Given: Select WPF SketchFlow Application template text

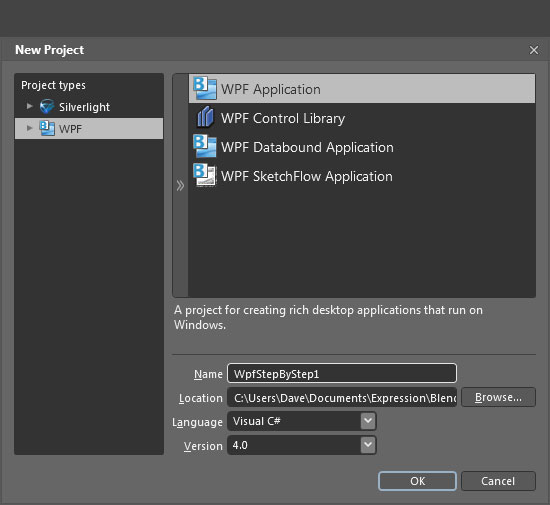Looking at the screenshot, I should [307, 176].
